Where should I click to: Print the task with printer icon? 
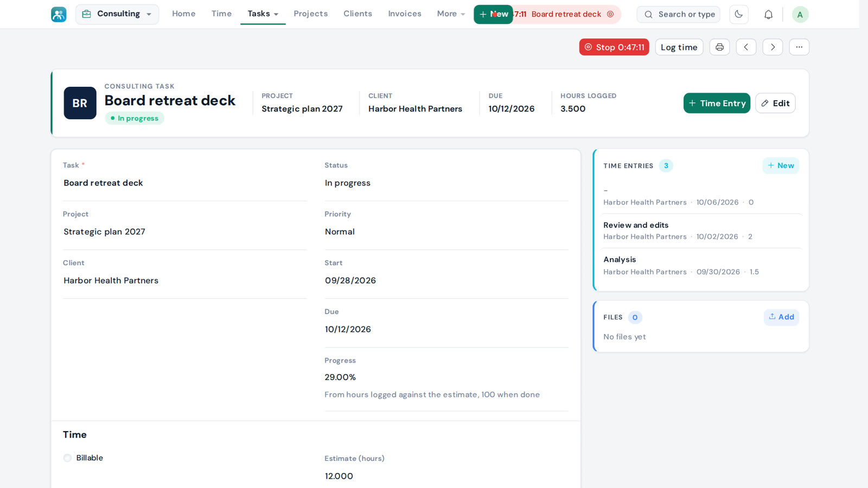coord(719,47)
